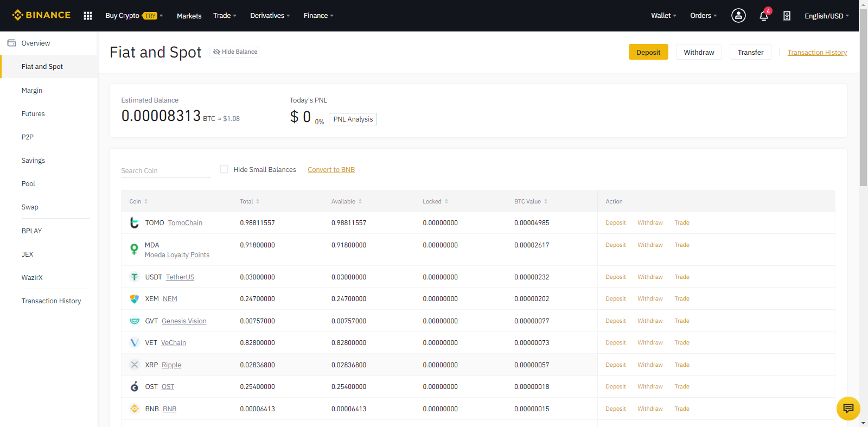Screen dimensions: 868x427
Task: Click the TomoChain coin icon
Action: tap(134, 222)
